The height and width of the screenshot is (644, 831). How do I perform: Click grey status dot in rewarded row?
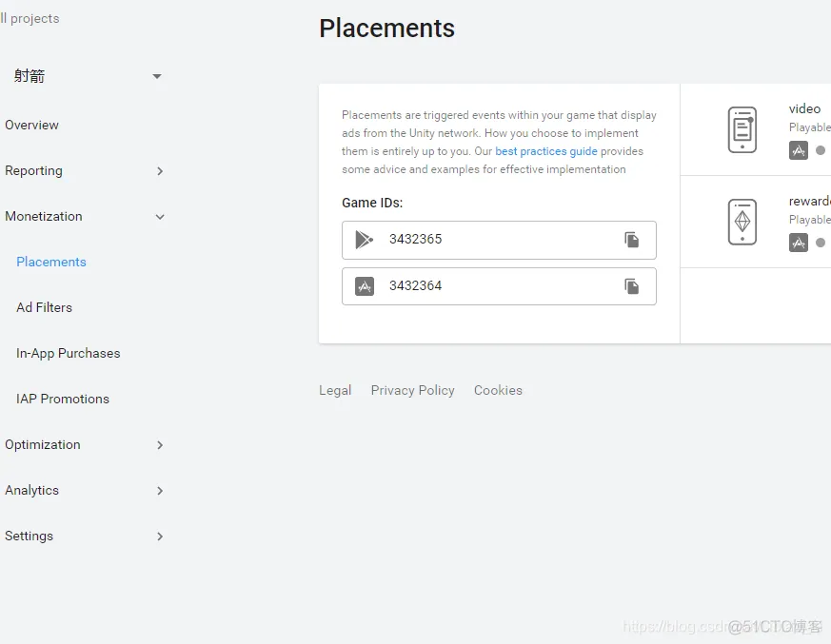click(821, 243)
